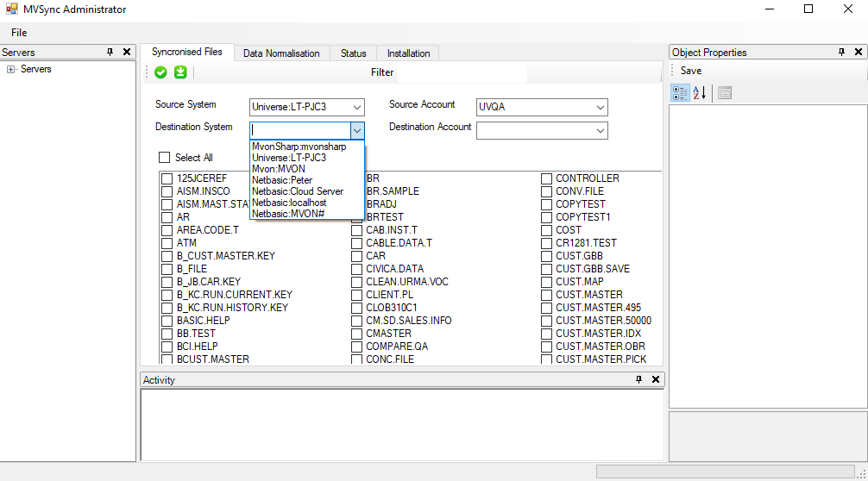
Task: Click the BRTEST file name
Action: pos(385,217)
